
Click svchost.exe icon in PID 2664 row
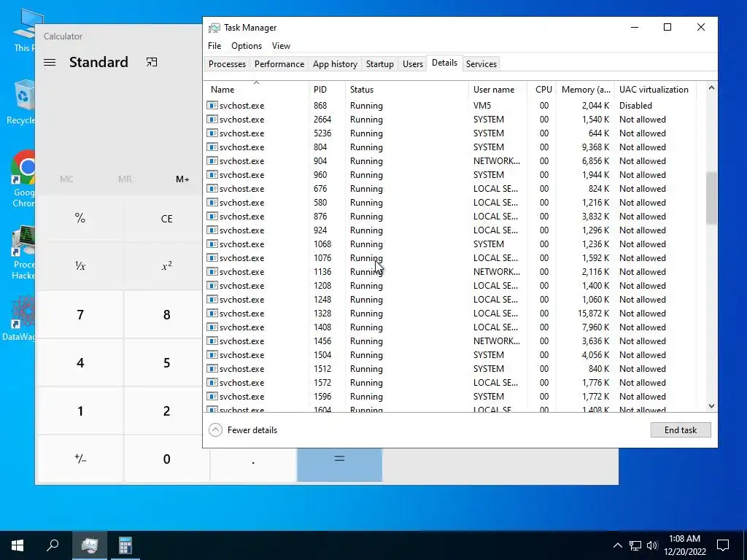pos(212,119)
